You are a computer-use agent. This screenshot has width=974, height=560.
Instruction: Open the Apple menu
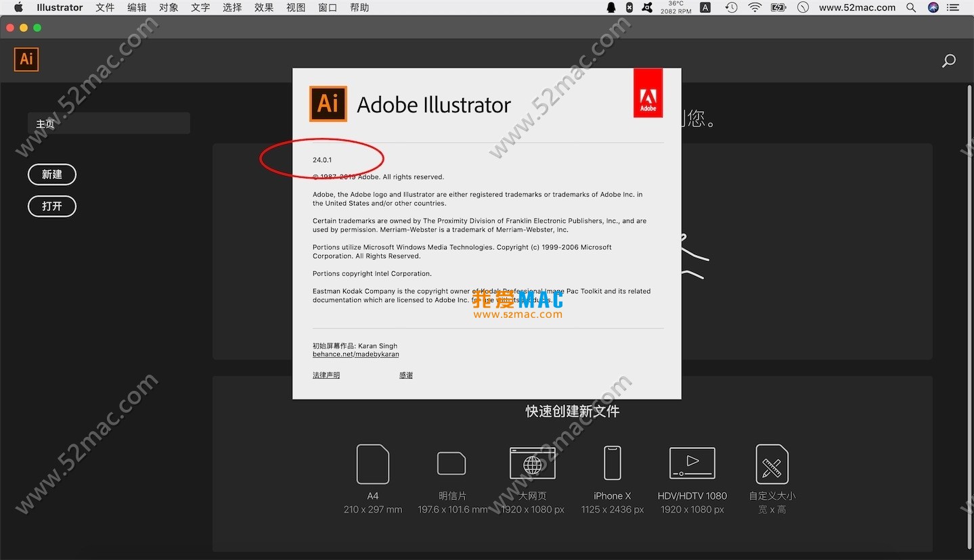pos(17,7)
